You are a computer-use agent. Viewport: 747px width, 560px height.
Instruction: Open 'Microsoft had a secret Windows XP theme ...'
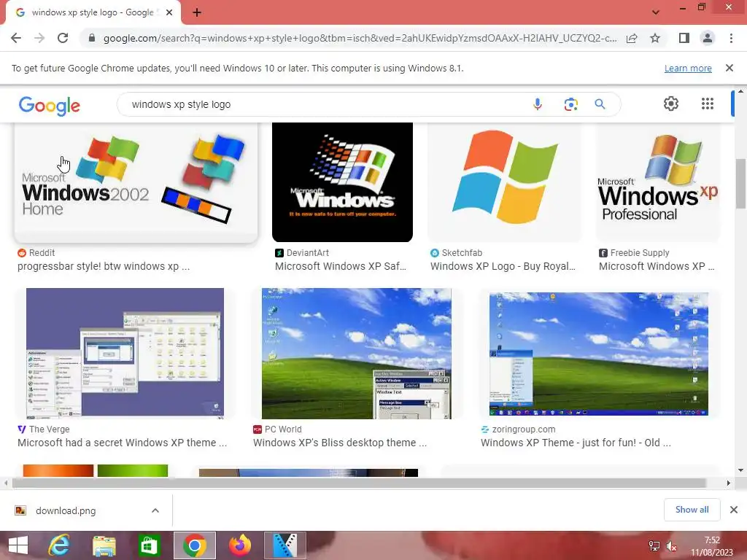122,443
